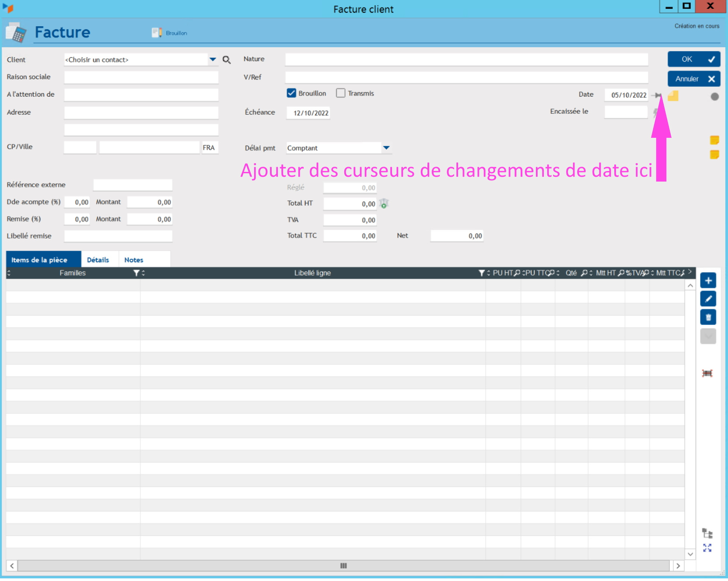Click the Total HT recalculation icon
Screen dimensions: 728x581
click(384, 203)
